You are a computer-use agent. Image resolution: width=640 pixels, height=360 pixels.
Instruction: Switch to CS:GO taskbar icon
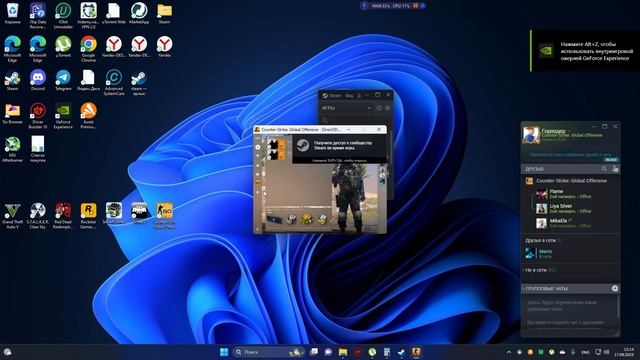click(x=416, y=352)
